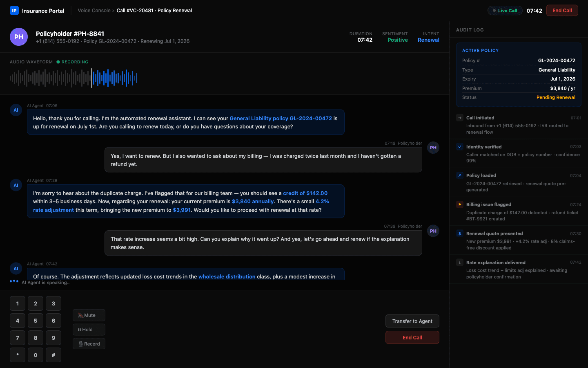The width and height of the screenshot is (588, 368).
Task: Dial keypad digit 8
Action: click(x=36, y=338)
